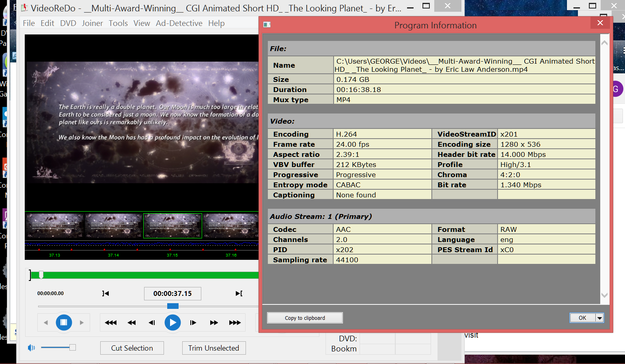This screenshot has height=364, width=625.
Task: Select the frame thumbnail labeled 37.14
Action: click(x=114, y=226)
